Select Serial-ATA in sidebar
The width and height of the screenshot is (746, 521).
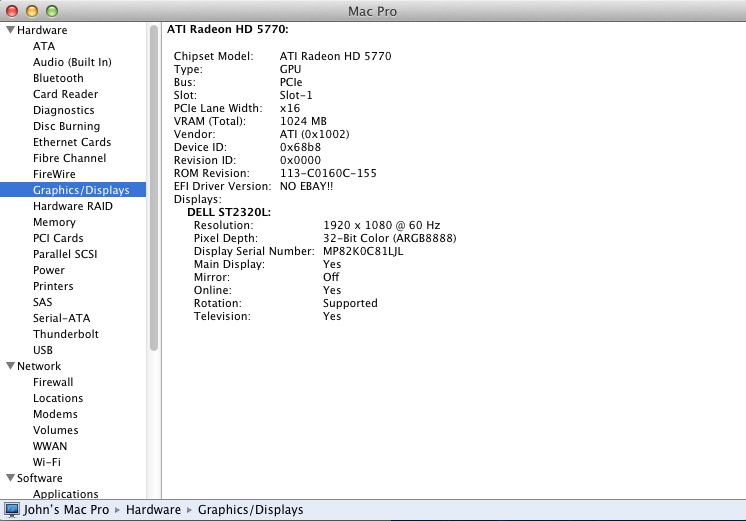pyautogui.click(x=61, y=318)
